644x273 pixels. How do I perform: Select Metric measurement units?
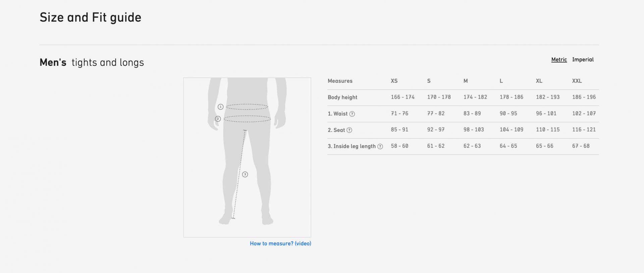(x=559, y=59)
